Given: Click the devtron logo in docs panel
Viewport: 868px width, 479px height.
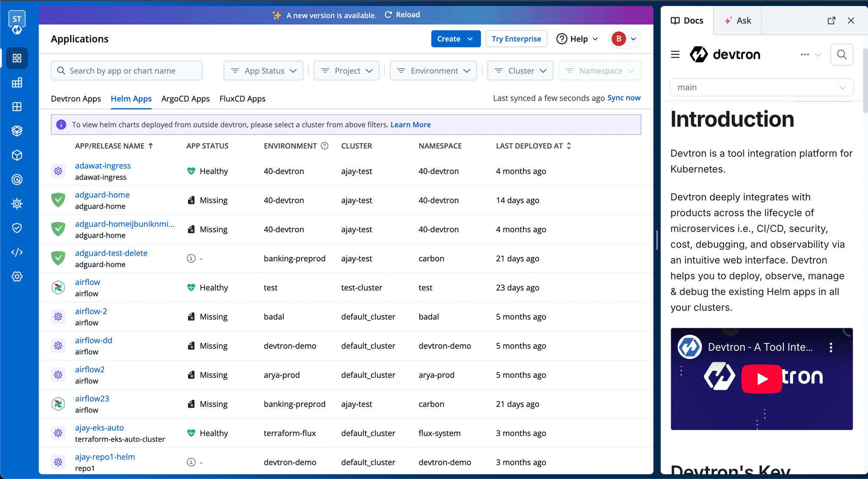Looking at the screenshot, I should [x=725, y=55].
